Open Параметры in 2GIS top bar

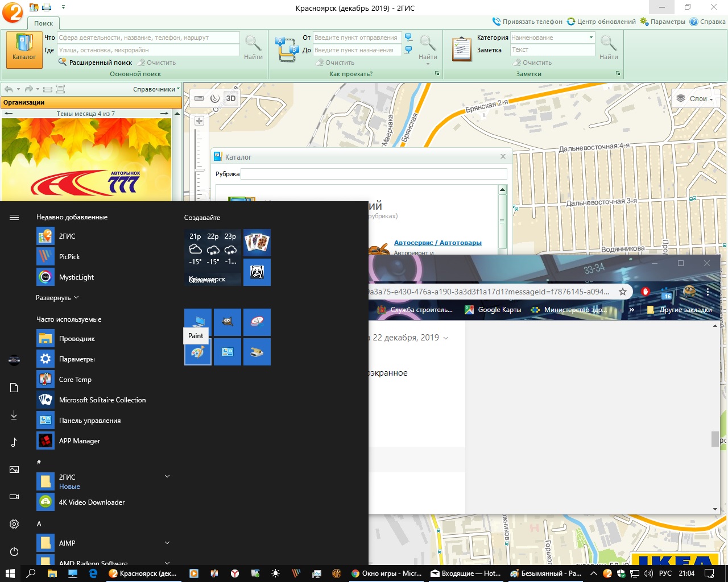(663, 22)
